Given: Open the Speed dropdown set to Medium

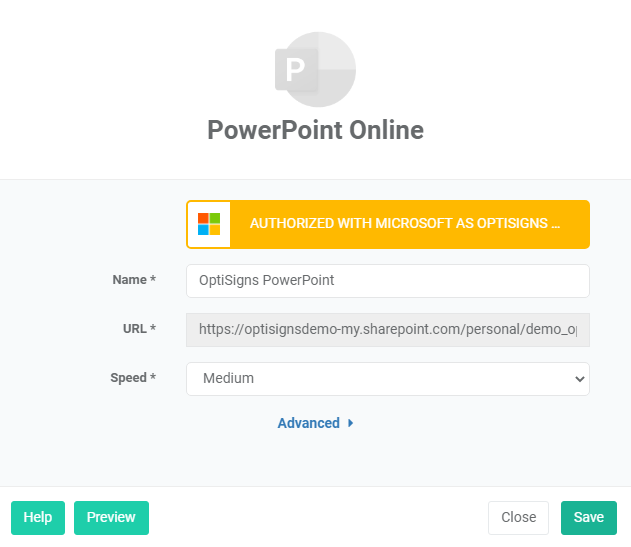Looking at the screenshot, I should point(388,379).
